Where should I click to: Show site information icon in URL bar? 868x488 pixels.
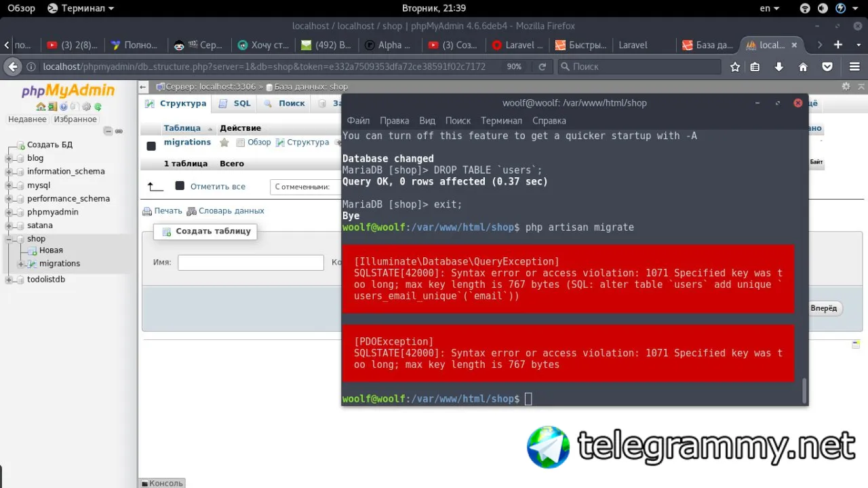(31, 67)
